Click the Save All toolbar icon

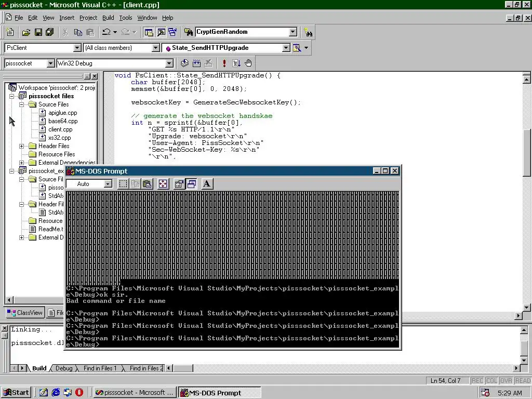pyautogui.click(x=49, y=32)
